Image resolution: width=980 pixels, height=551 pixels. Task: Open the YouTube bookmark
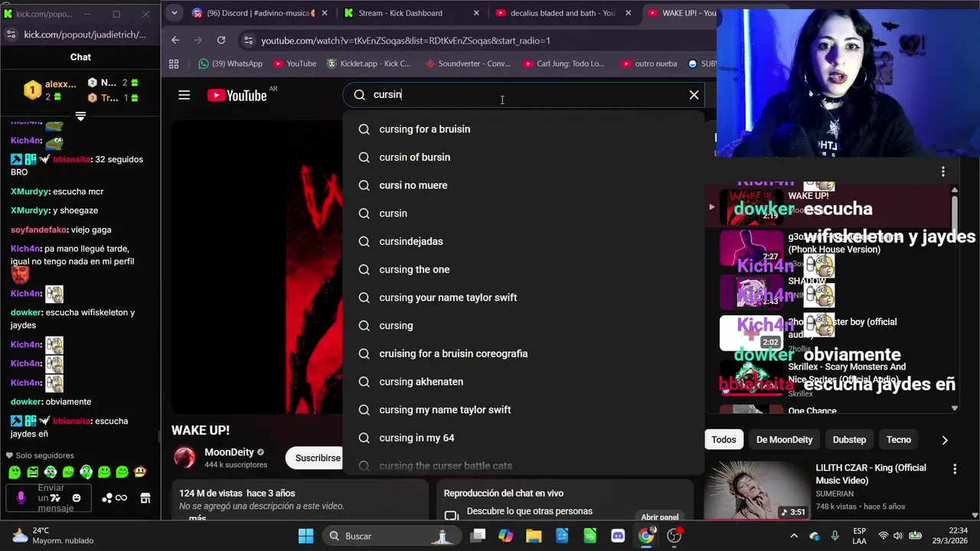tap(295, 64)
